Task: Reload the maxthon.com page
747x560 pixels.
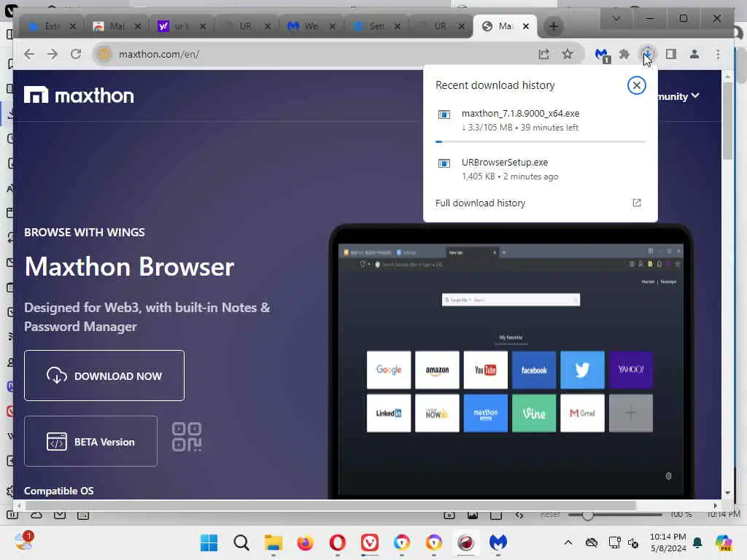Action: [x=76, y=54]
